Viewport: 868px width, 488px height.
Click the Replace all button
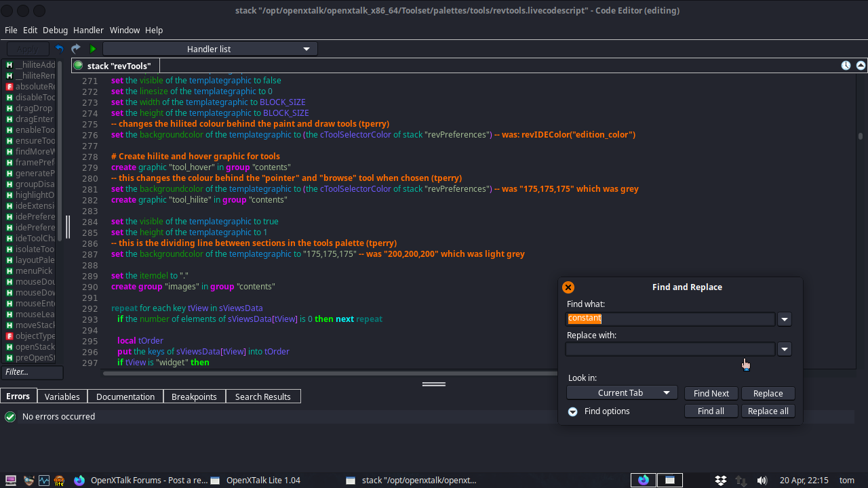coord(768,411)
